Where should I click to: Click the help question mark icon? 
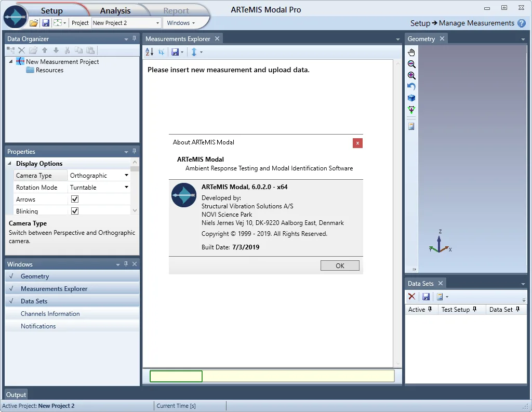522,23
